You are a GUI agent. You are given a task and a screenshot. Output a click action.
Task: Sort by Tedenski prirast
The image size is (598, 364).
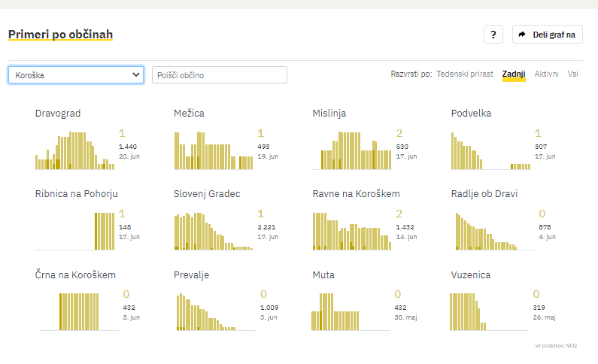(465, 74)
